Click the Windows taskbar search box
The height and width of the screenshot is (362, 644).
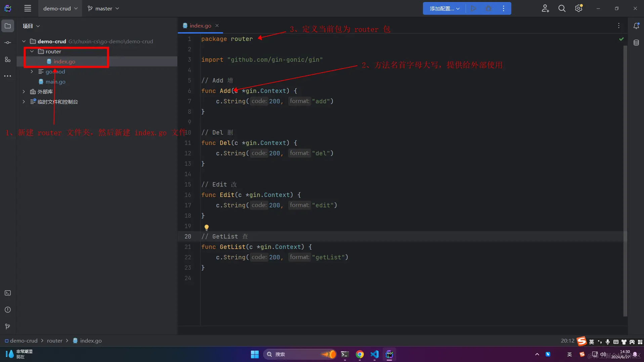pos(299,354)
